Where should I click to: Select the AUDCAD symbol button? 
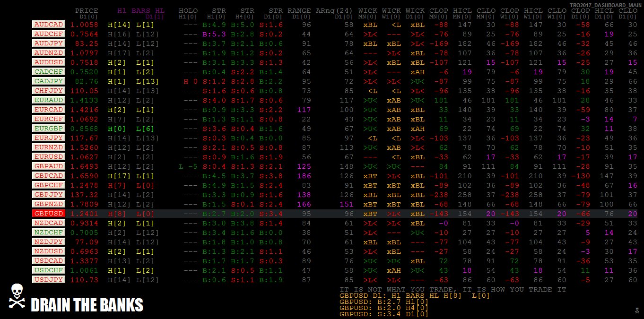pyautogui.click(x=49, y=24)
